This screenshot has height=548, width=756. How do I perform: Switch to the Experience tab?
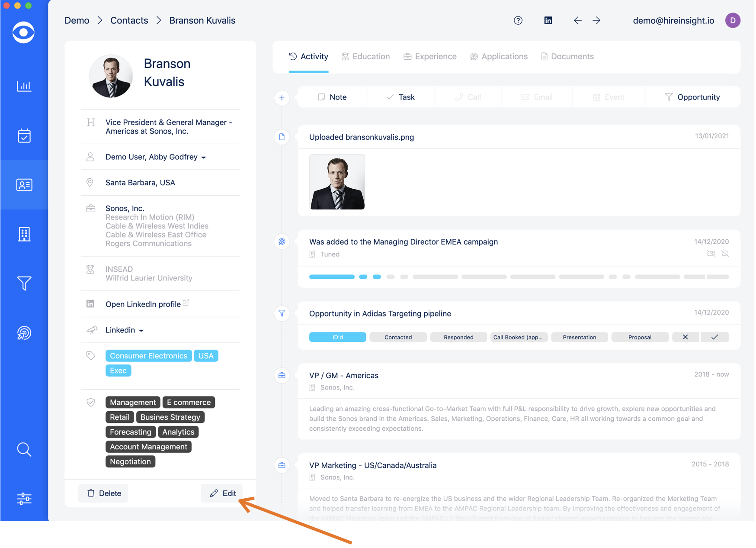click(430, 57)
